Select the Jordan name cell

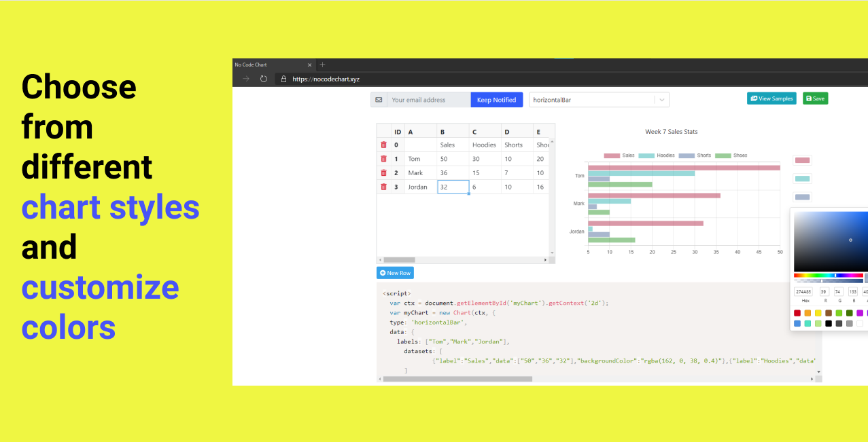421,187
